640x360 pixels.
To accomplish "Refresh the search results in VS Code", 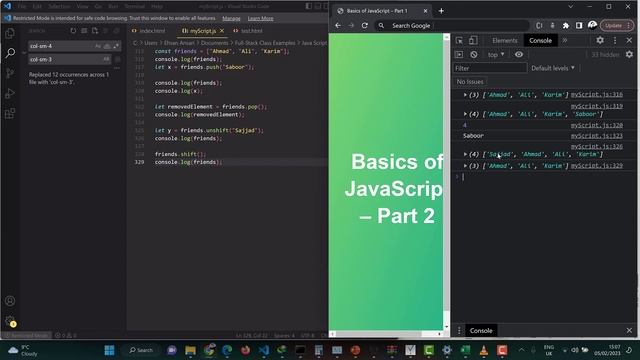I will (x=73, y=31).
